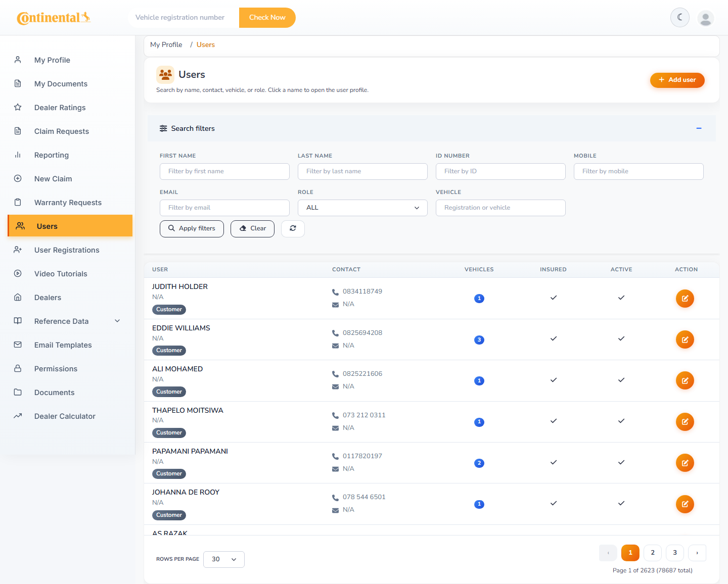Open JUDITH HOLDER user profile
The height and width of the screenshot is (584, 728).
pyautogui.click(x=180, y=286)
